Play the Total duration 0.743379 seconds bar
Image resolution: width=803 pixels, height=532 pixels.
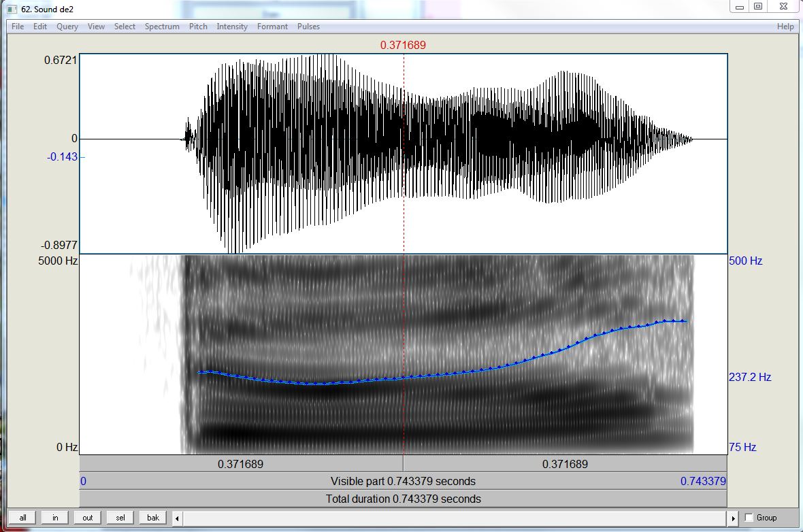(x=404, y=499)
